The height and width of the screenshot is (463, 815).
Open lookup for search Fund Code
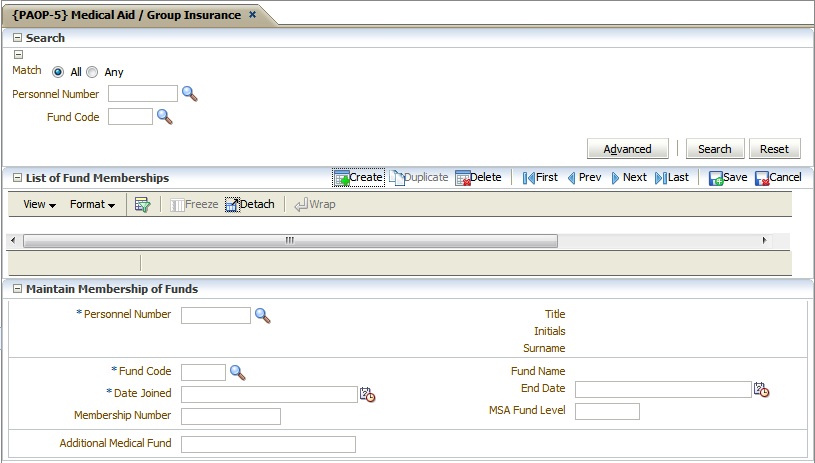pos(164,116)
